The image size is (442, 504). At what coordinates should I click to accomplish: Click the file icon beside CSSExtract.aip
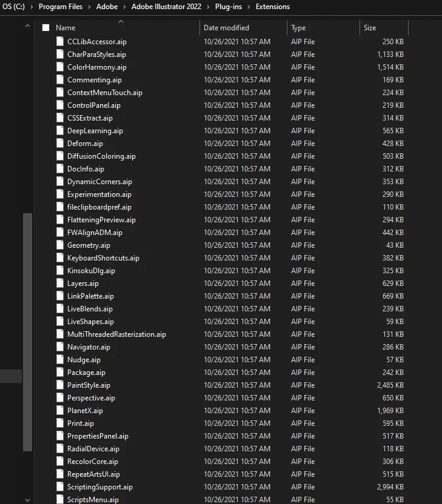60,118
